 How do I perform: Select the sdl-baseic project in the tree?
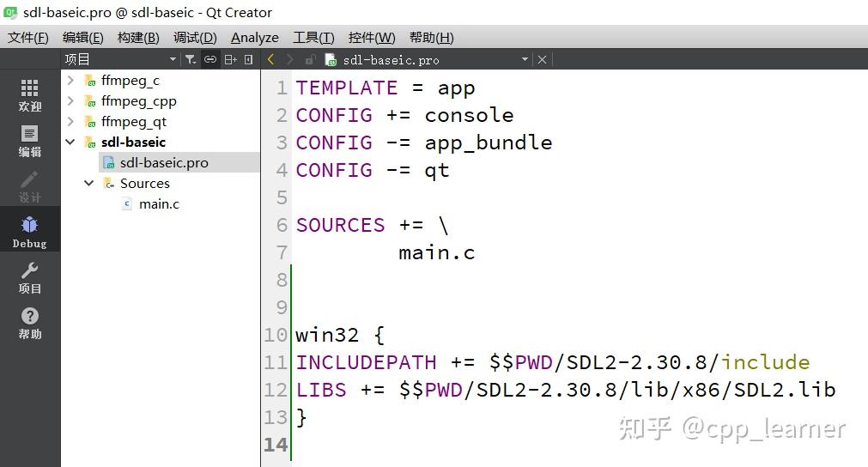pos(133,143)
